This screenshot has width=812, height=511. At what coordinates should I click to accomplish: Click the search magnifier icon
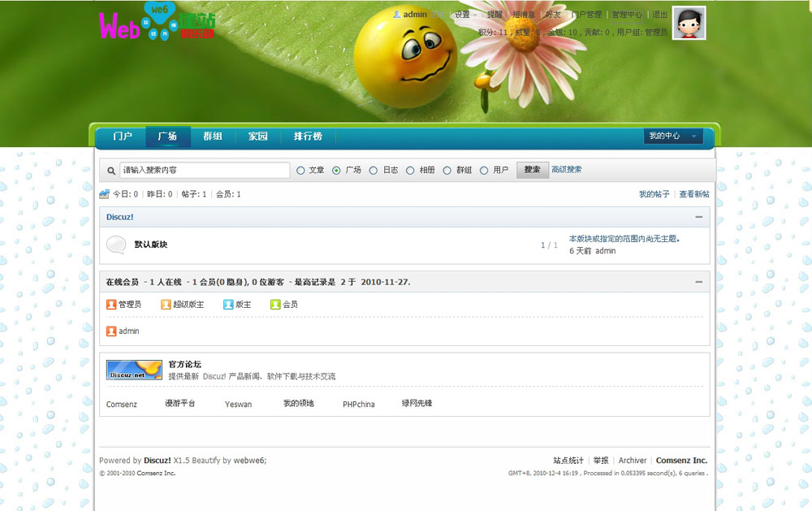point(110,171)
